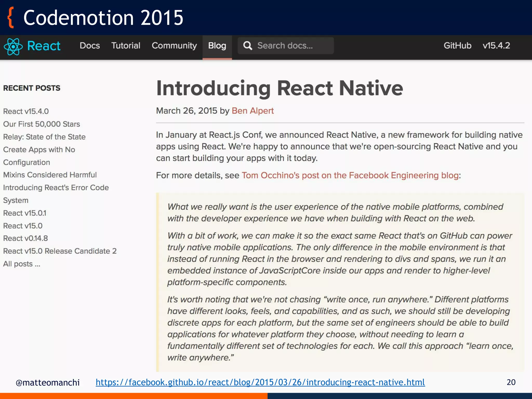Focus the Search docs input field
Screen dimensions: 532x399
286,46
